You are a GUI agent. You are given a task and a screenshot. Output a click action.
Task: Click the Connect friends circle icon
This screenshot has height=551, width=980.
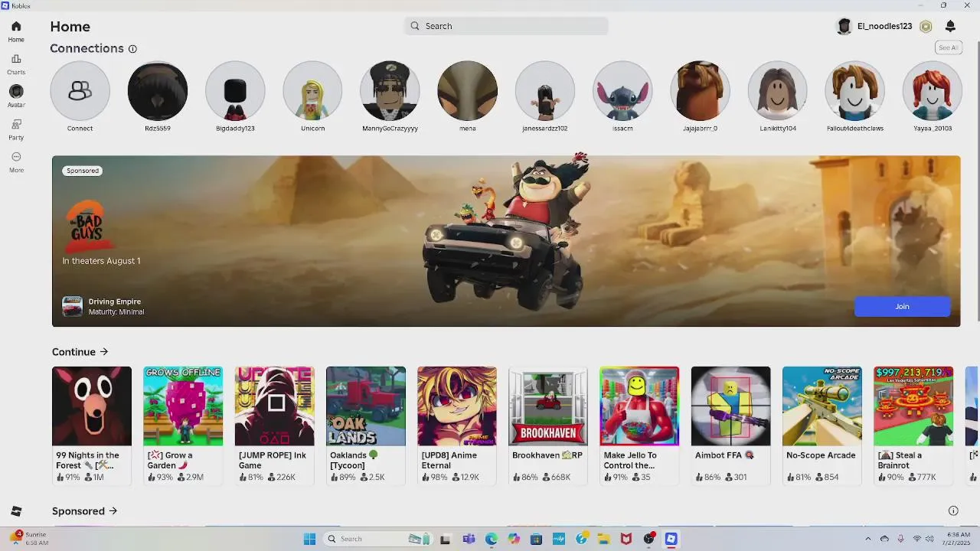[80, 91]
